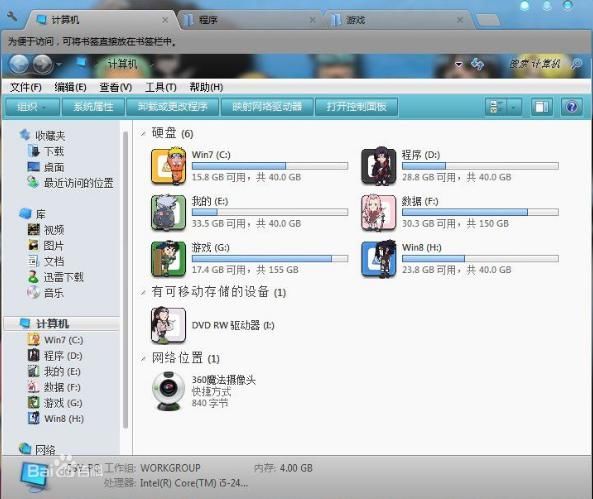
Task: Click the 游戏 (G:) usage bar
Action: [270, 258]
